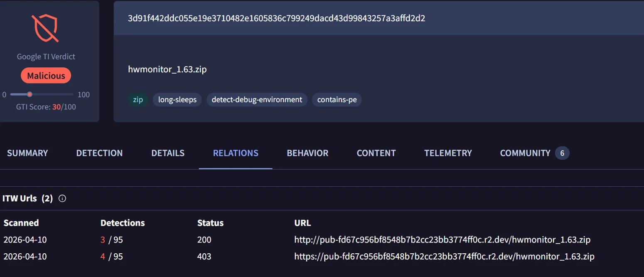
Task: Open the DETAILS tab
Action: pyautogui.click(x=168, y=153)
